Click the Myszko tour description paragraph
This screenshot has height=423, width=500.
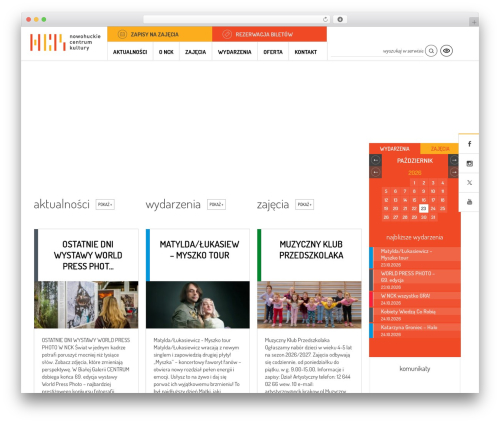tap(197, 366)
